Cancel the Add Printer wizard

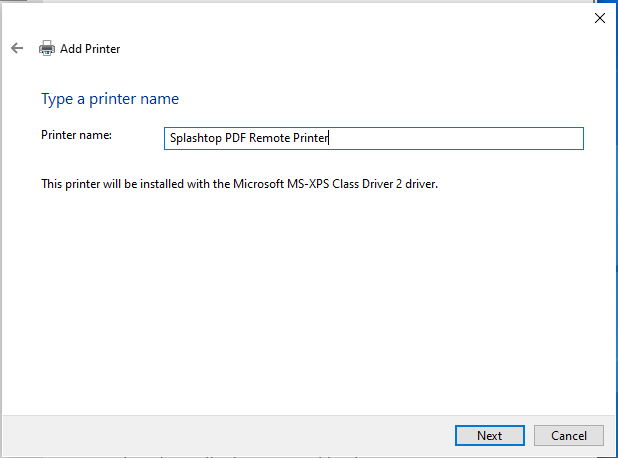(x=569, y=436)
